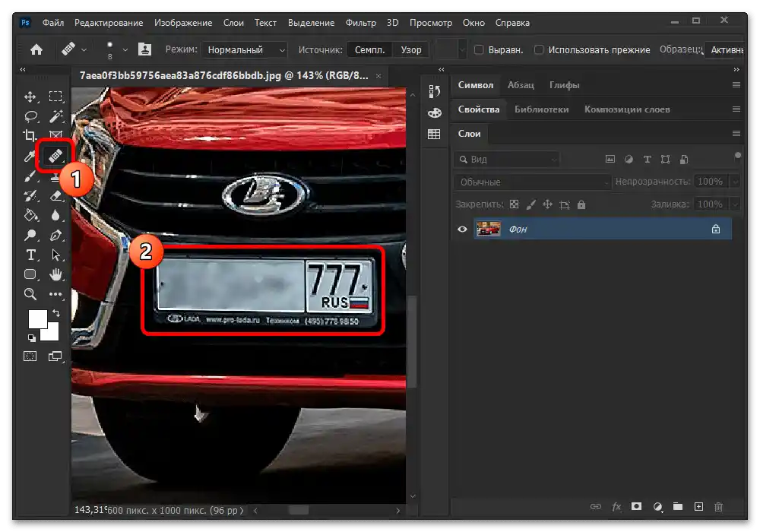Choose Семпл. as the source
The width and height of the screenshot is (760, 532).
point(369,50)
